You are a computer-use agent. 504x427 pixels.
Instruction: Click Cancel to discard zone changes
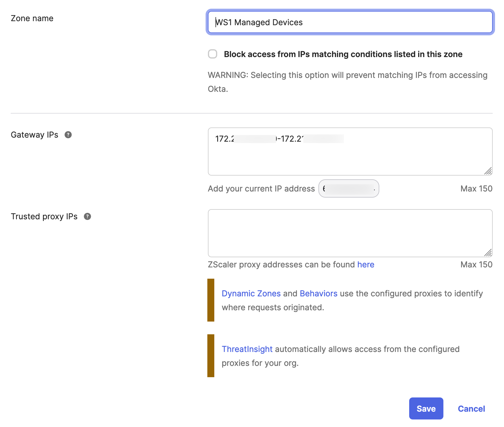(x=471, y=408)
